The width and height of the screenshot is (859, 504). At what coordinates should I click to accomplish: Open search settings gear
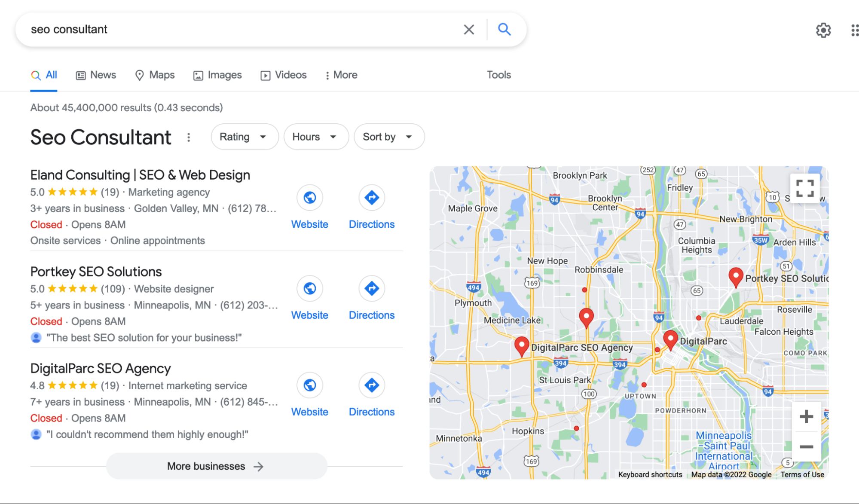[824, 30]
